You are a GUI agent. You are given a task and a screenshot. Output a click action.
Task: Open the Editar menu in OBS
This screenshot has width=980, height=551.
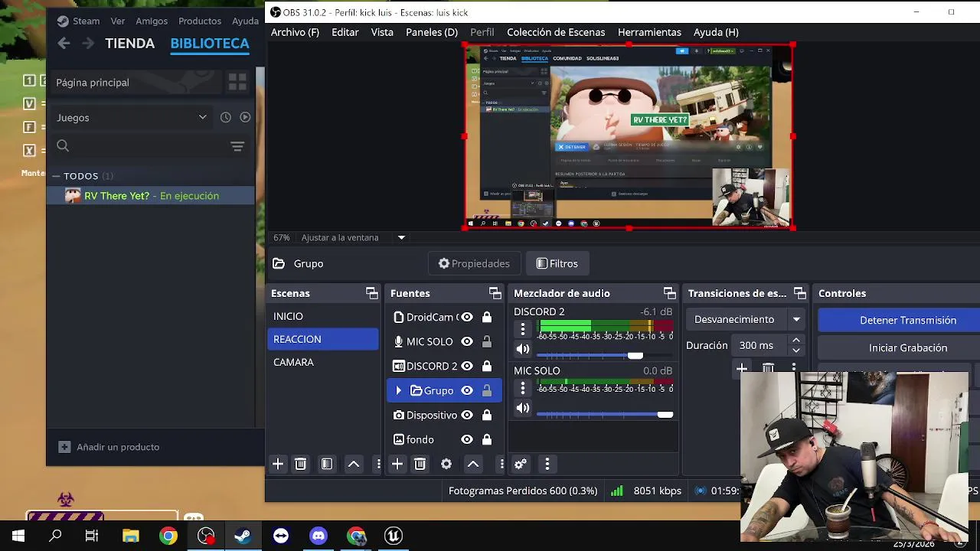[345, 32]
